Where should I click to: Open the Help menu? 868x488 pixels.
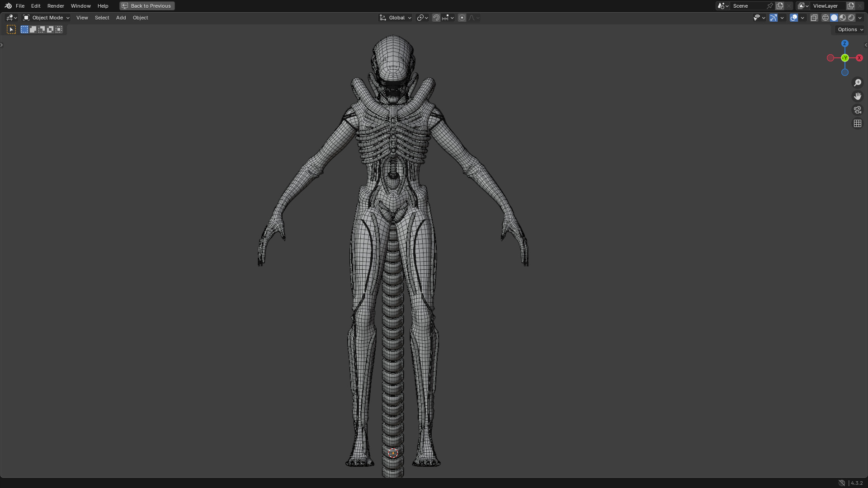(103, 6)
